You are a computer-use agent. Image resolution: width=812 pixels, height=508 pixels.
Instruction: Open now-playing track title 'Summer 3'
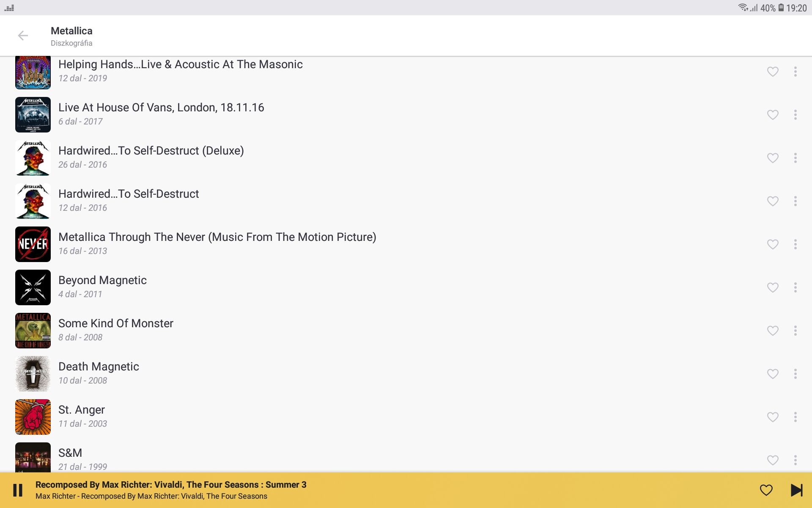[x=171, y=485]
